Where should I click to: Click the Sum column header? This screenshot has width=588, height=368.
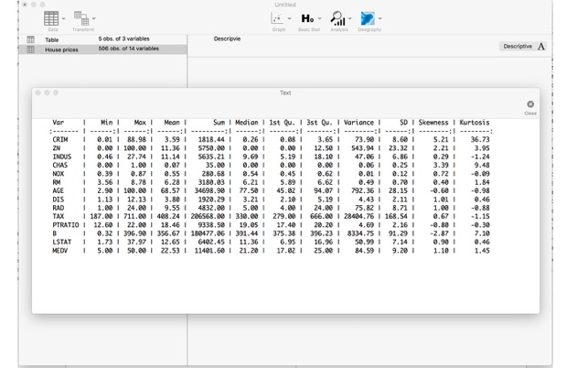[219, 123]
